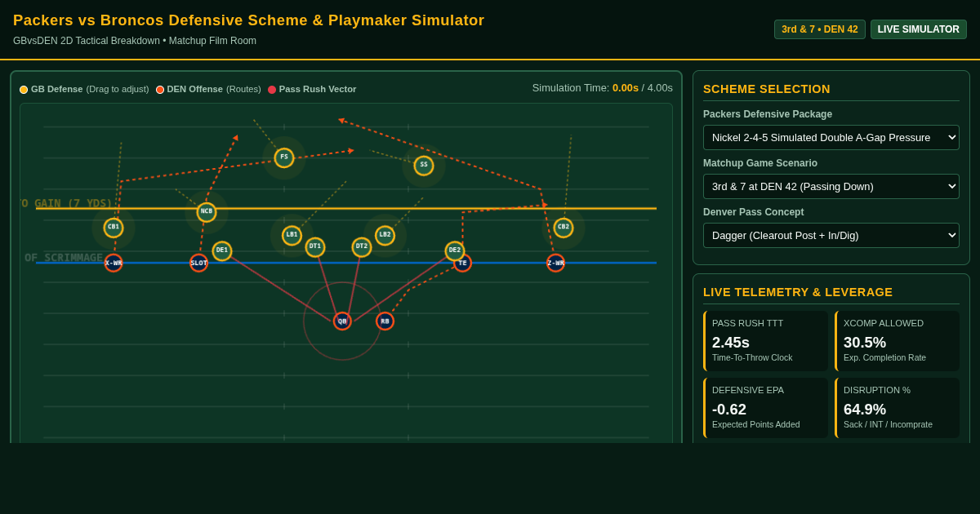The height and width of the screenshot is (514, 980).
Task: Click the LIVE SIMULATOR badge
Action: pos(919,29)
